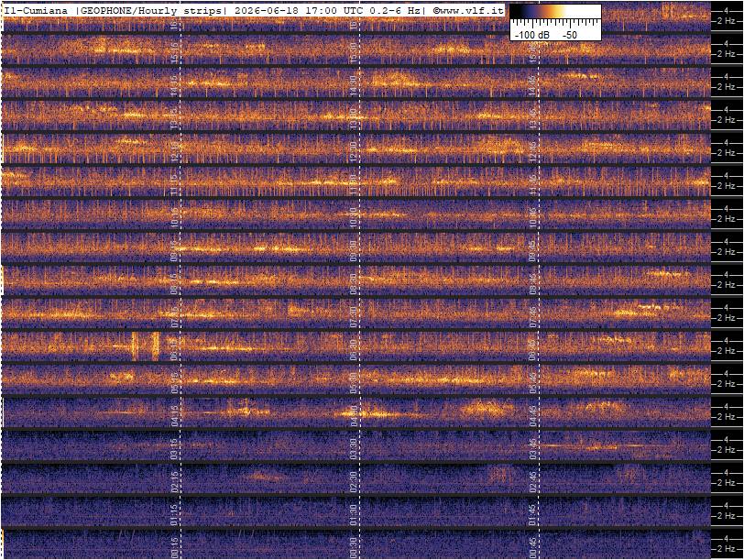Click the 11:30 time marker
Image resolution: width=744 pixels, height=560 pixels.
tap(353, 184)
